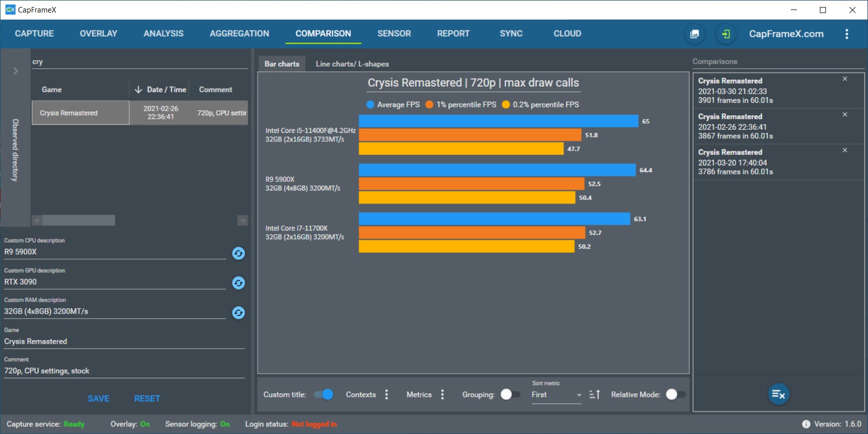Edit the Game name field
Screen dimensions: 868x434
pyautogui.click(x=124, y=341)
